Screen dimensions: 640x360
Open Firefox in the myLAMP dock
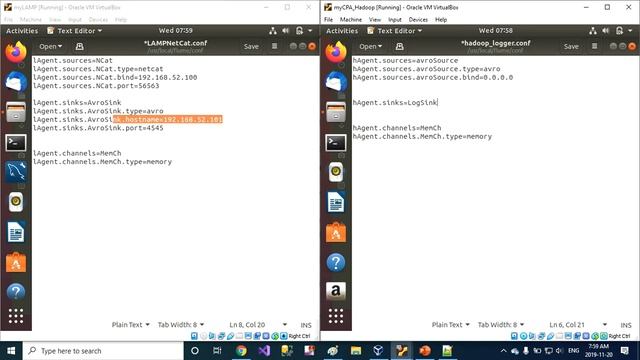(x=16, y=52)
